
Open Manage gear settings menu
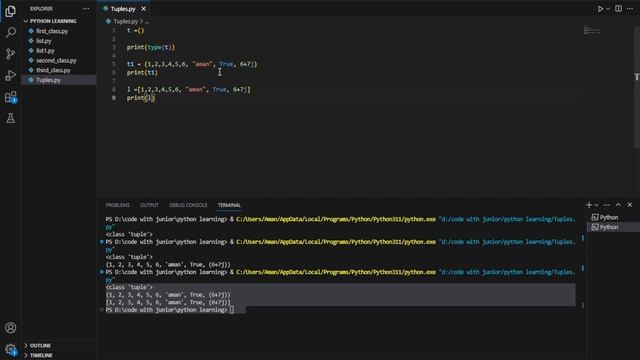[11, 349]
